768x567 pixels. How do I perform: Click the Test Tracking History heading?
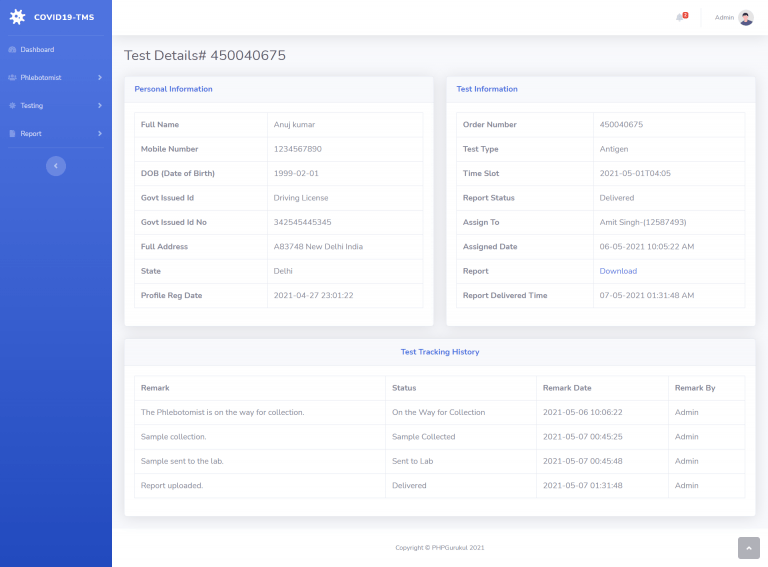pyautogui.click(x=439, y=352)
